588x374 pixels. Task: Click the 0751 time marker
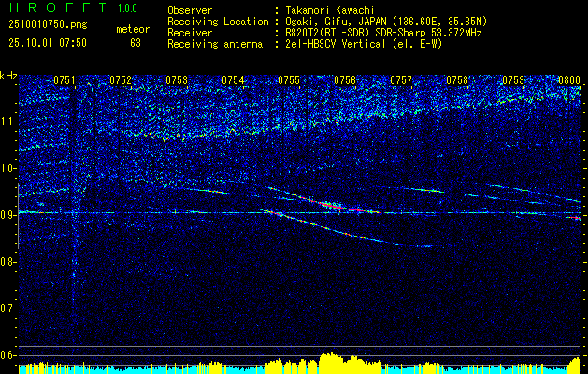[65, 80]
